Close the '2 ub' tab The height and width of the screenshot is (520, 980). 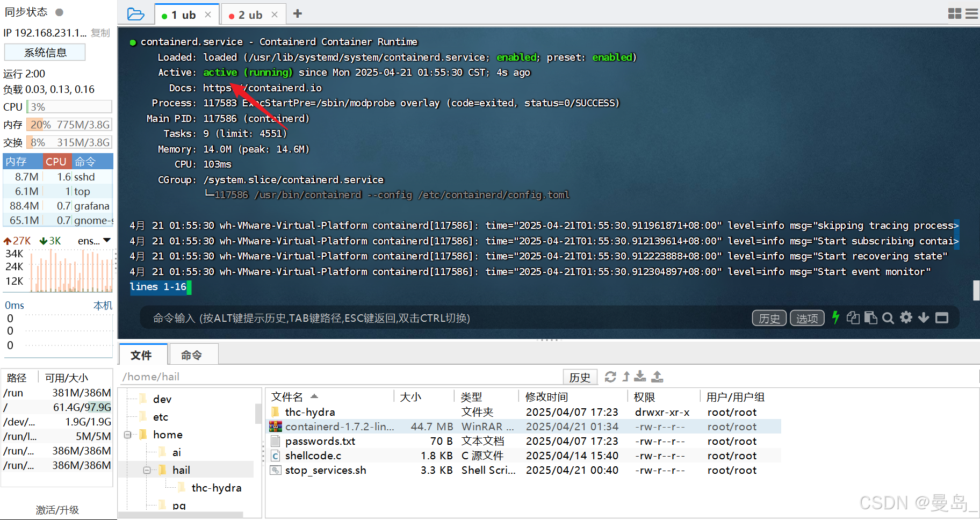coord(275,15)
